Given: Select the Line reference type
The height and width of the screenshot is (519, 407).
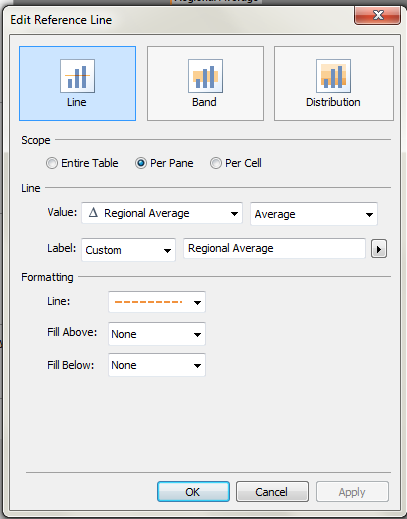Looking at the screenshot, I should click(x=77, y=83).
